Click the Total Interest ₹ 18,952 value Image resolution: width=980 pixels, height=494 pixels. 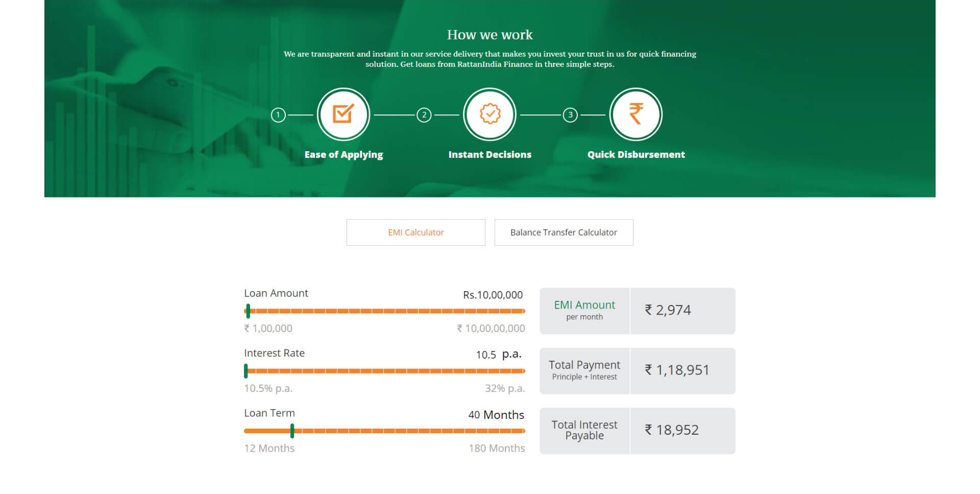[x=671, y=430]
